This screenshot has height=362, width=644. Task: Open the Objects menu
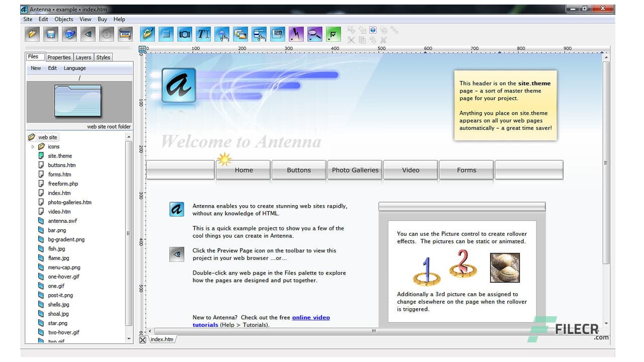pyautogui.click(x=63, y=19)
